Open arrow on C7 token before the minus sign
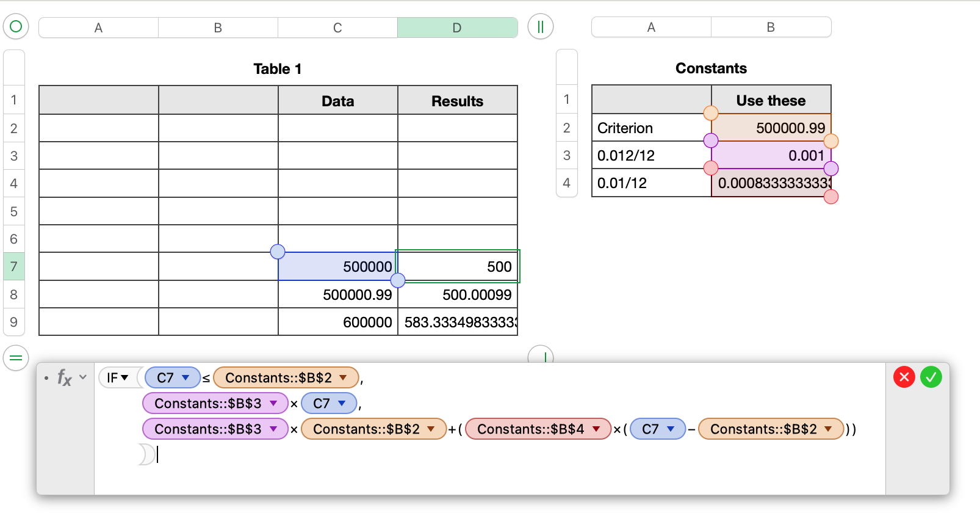 [671, 429]
